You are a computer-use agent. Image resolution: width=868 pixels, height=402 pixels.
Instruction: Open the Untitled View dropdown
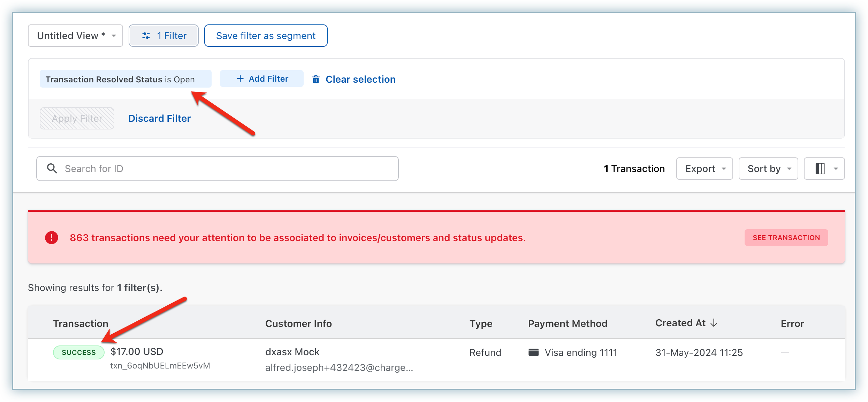coord(75,36)
